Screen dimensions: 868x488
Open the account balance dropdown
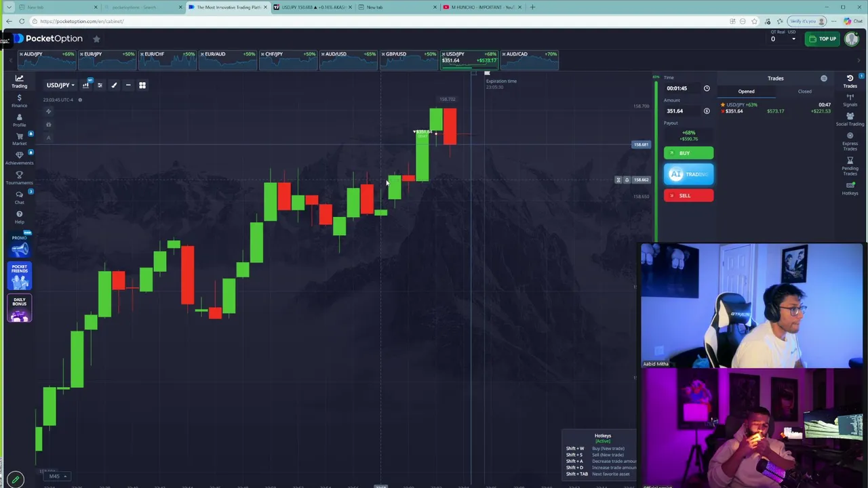(x=783, y=39)
